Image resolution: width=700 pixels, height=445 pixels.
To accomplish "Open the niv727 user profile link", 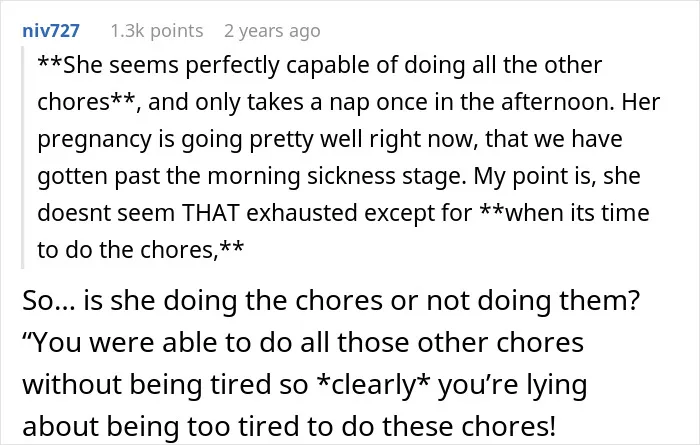I will click(51, 31).
